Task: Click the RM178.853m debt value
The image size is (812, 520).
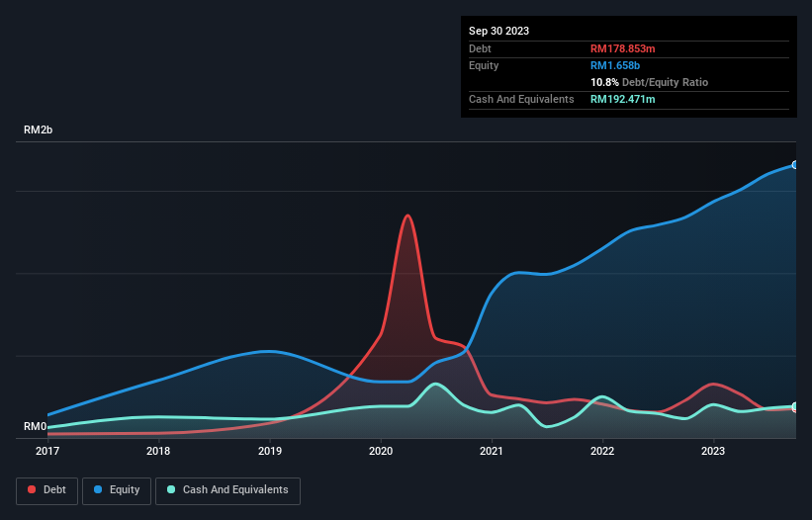Action: point(622,48)
